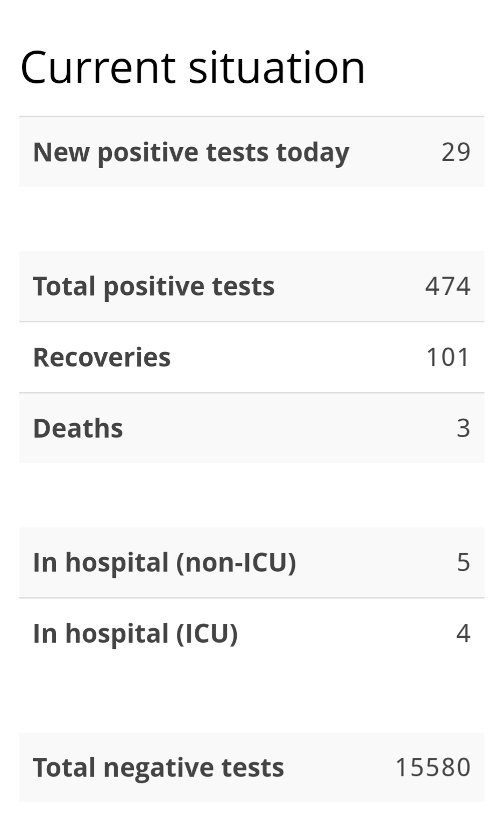
Task: Click the non-ICU hospital count 5
Action: pyautogui.click(x=464, y=562)
